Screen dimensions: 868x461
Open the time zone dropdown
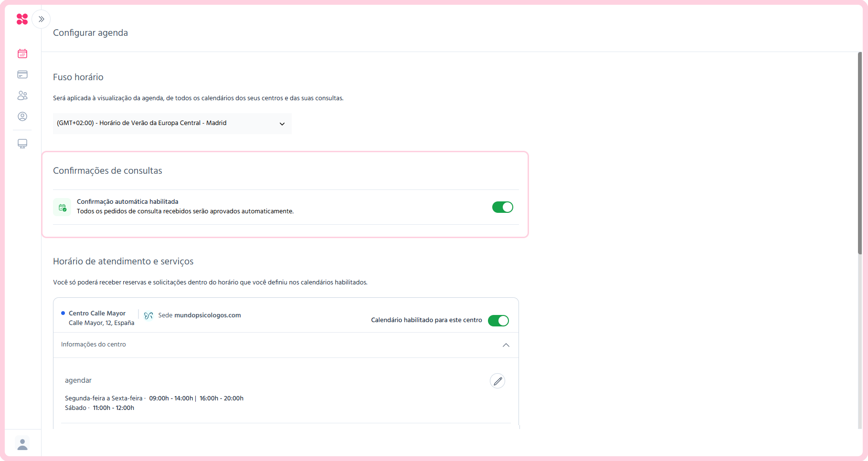pos(172,123)
